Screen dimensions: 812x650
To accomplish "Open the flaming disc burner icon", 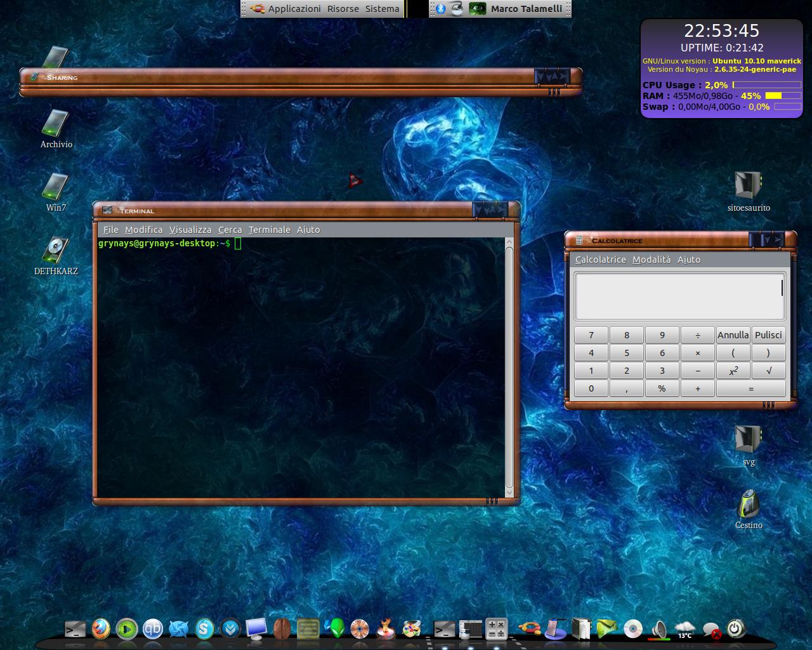I will click(x=386, y=628).
